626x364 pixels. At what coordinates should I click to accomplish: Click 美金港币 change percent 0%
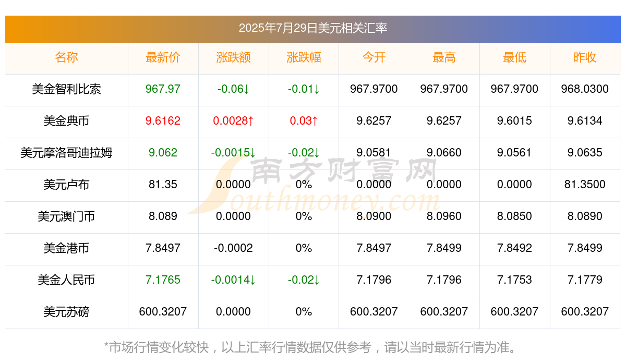pos(304,248)
